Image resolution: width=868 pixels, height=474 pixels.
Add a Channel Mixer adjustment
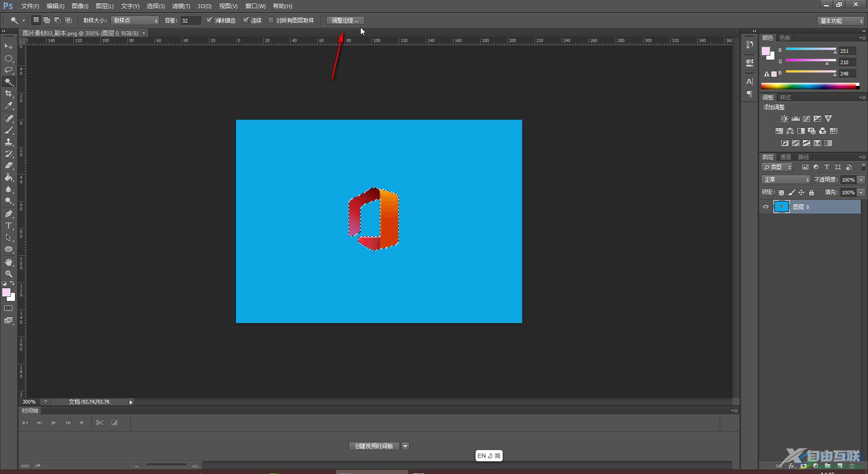click(x=822, y=131)
